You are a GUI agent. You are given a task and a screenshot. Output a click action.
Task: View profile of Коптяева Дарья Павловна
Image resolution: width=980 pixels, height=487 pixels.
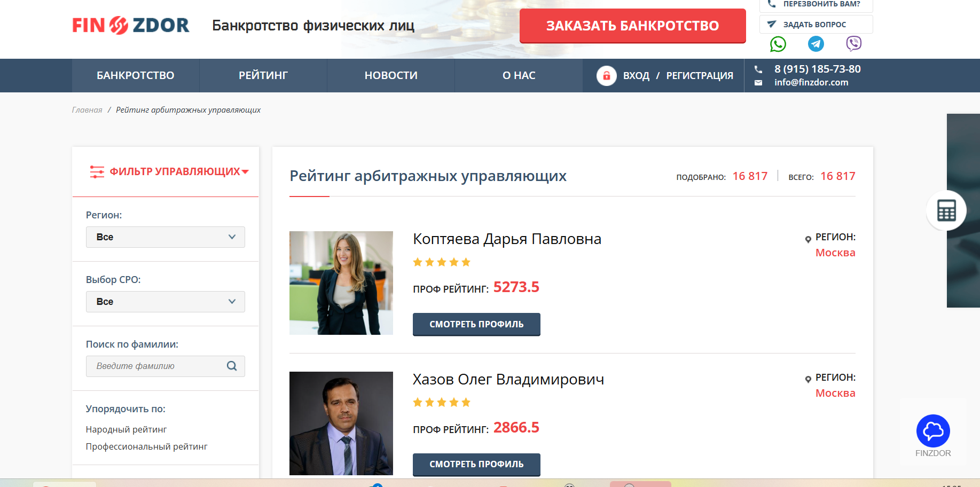[476, 324]
